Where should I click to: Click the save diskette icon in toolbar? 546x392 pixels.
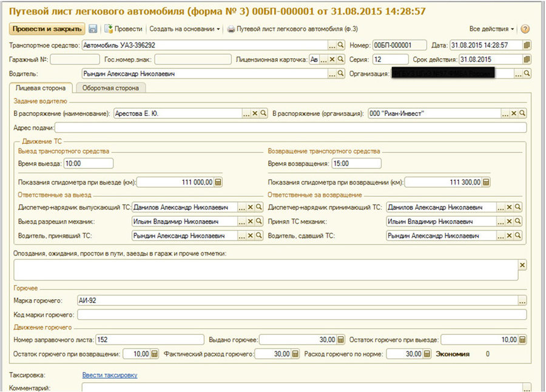pyautogui.click(x=93, y=29)
